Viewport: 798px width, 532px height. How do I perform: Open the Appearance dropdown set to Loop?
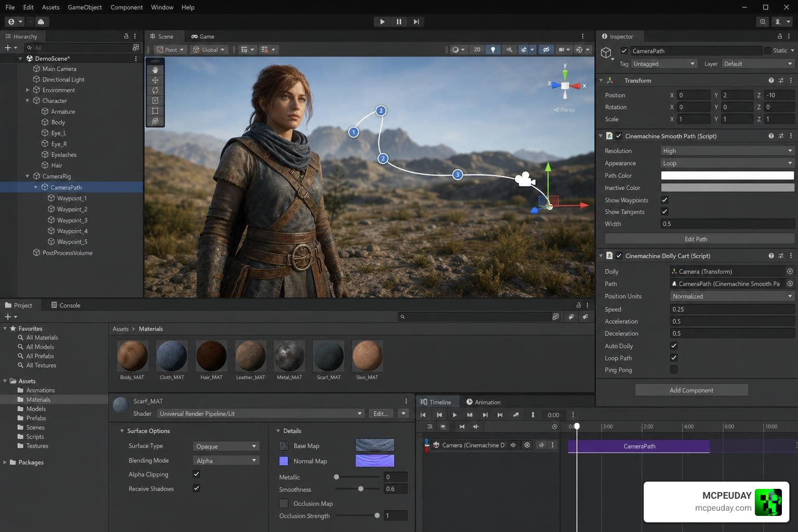click(727, 163)
